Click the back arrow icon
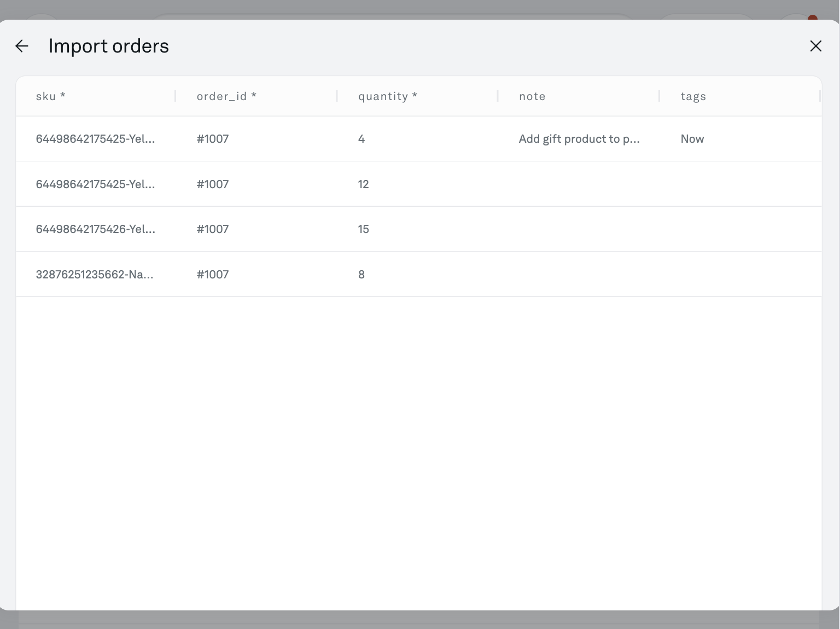Screen dimensions: 840x629 22,46
